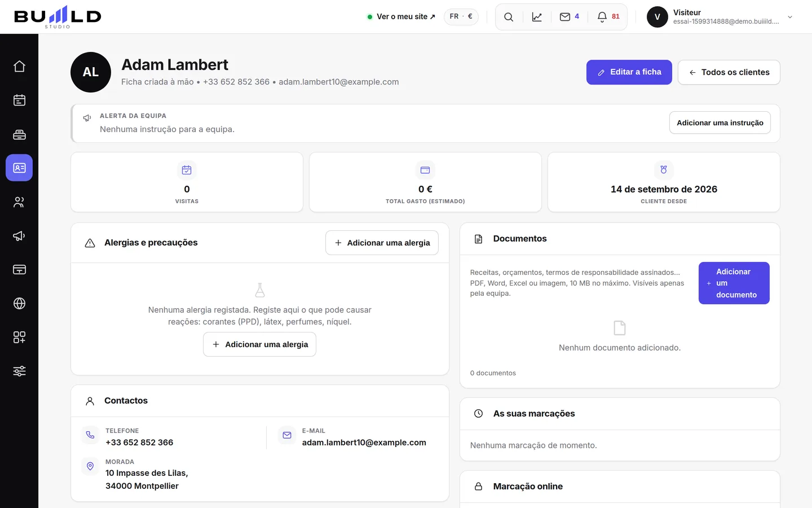Click Editar a ficha button
Viewport: 812px width, 508px height.
[x=629, y=72]
